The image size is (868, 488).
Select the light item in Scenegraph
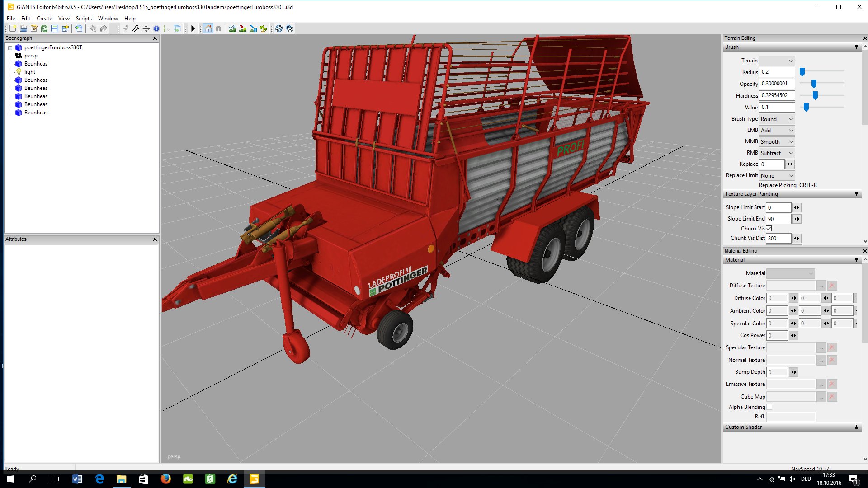(30, 72)
